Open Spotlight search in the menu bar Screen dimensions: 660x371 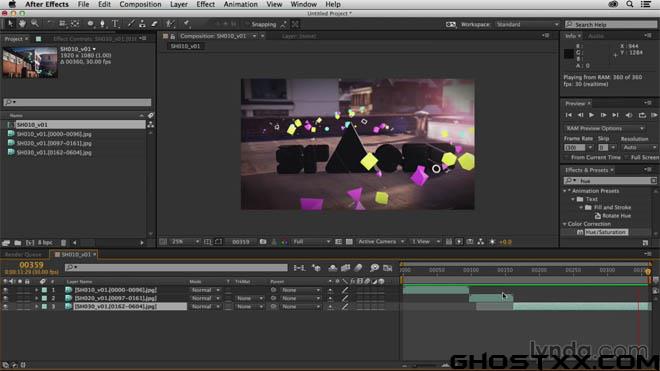click(x=630, y=4)
